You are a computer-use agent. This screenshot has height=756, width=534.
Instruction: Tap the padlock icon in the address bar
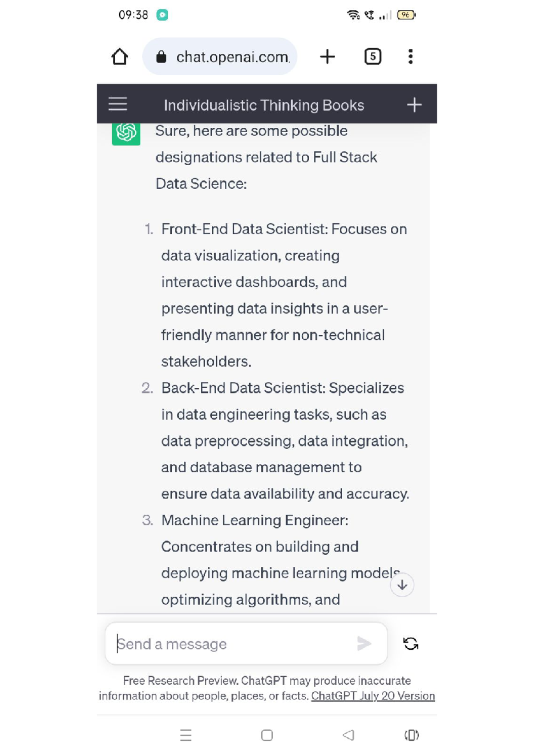click(162, 56)
